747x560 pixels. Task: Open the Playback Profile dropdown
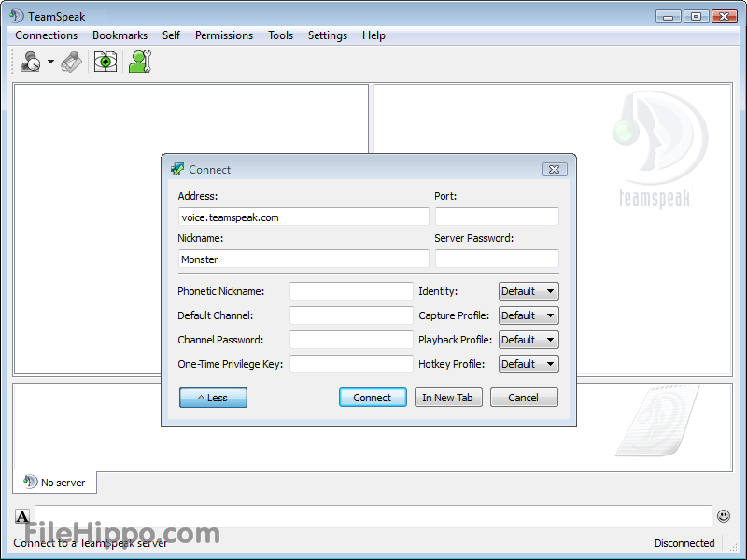(x=529, y=340)
